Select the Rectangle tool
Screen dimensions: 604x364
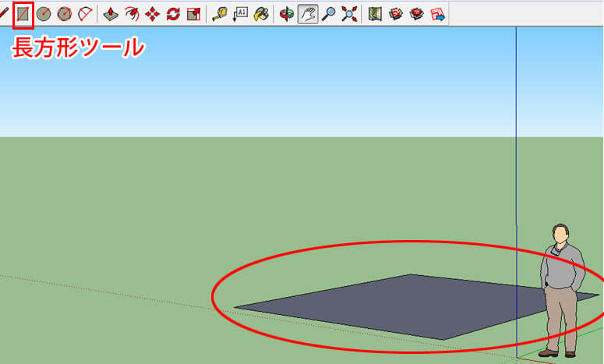[x=23, y=15]
